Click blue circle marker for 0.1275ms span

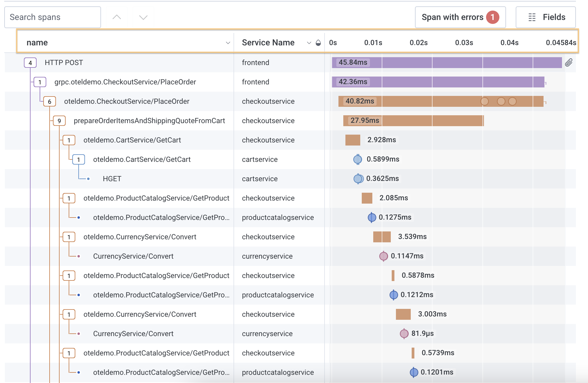[x=372, y=218]
